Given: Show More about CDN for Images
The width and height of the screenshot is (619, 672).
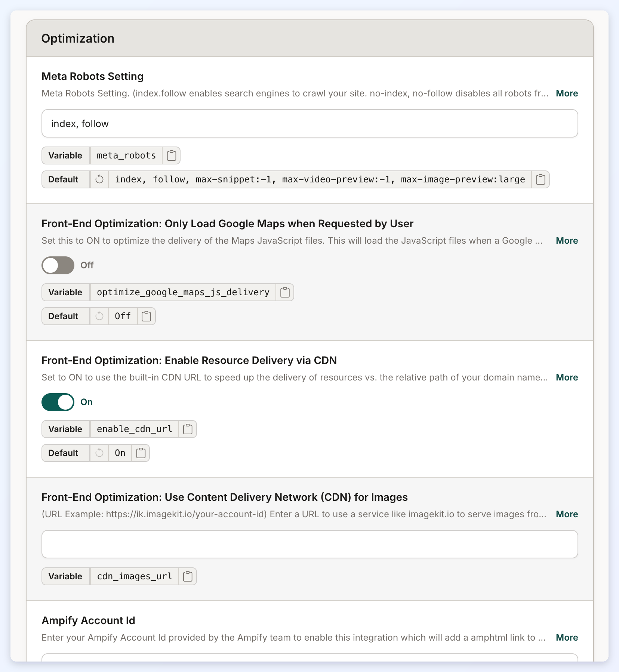Looking at the screenshot, I should click(567, 514).
